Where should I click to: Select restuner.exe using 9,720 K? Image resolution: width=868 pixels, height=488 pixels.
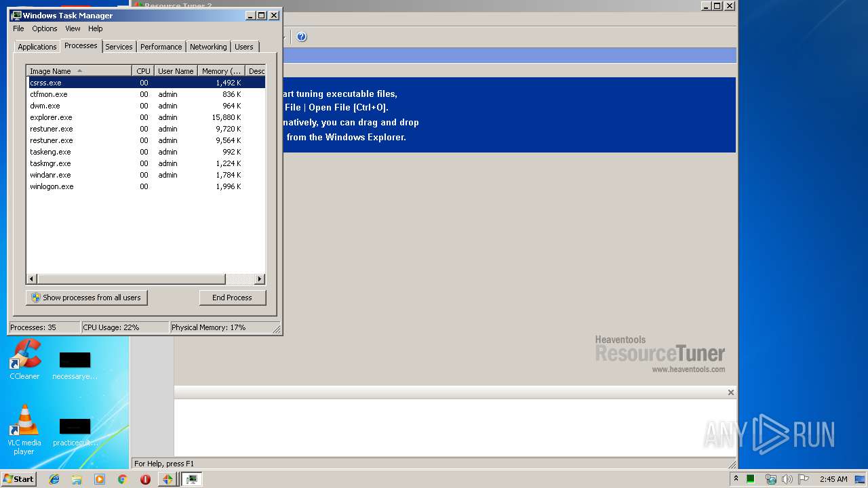click(146, 129)
